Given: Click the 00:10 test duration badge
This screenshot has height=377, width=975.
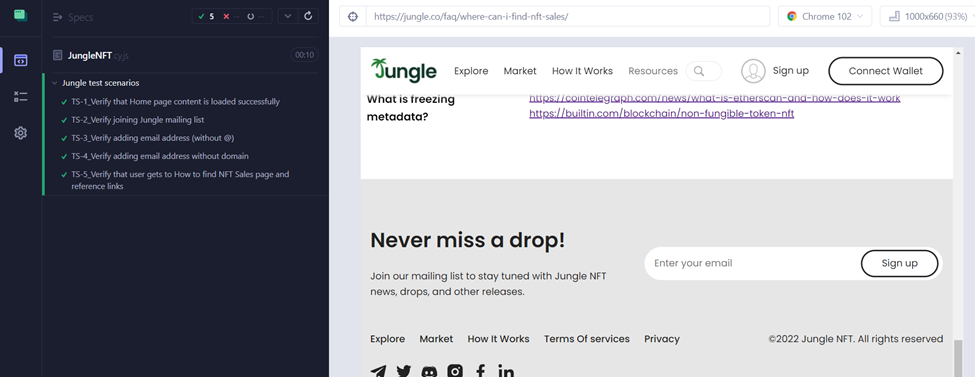Looking at the screenshot, I should click(x=304, y=55).
